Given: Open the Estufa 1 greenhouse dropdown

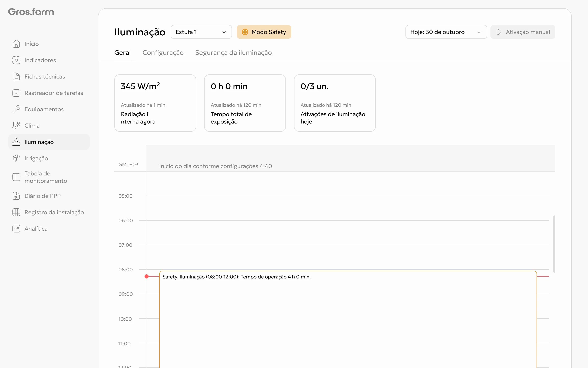Looking at the screenshot, I should [201, 32].
